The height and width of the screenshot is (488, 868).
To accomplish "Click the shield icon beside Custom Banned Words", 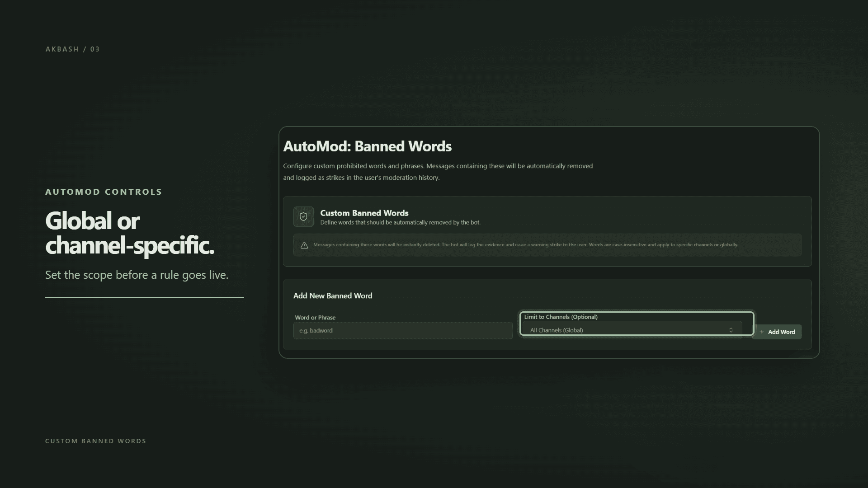I will click(303, 217).
